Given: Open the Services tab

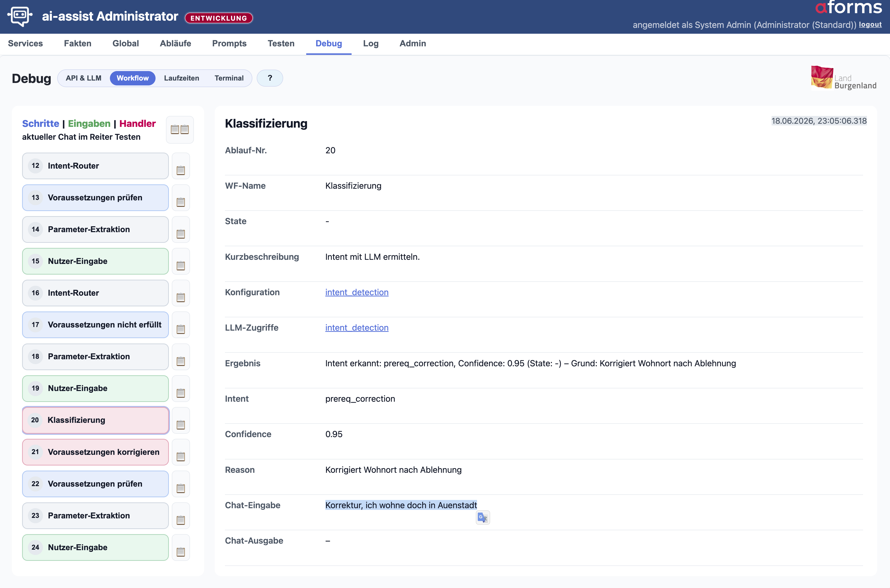Looking at the screenshot, I should tap(25, 43).
